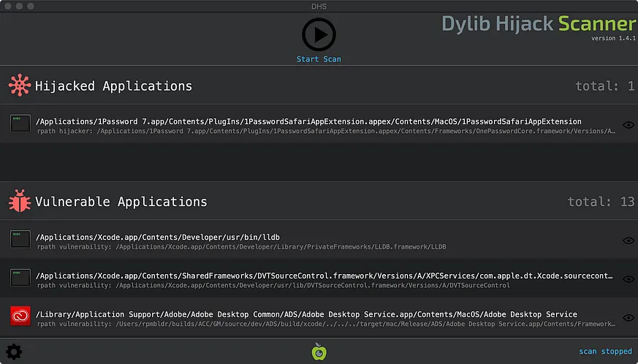Click the Vulnerable Applications bug icon
Screen dimensions: 638x364
[20, 201]
